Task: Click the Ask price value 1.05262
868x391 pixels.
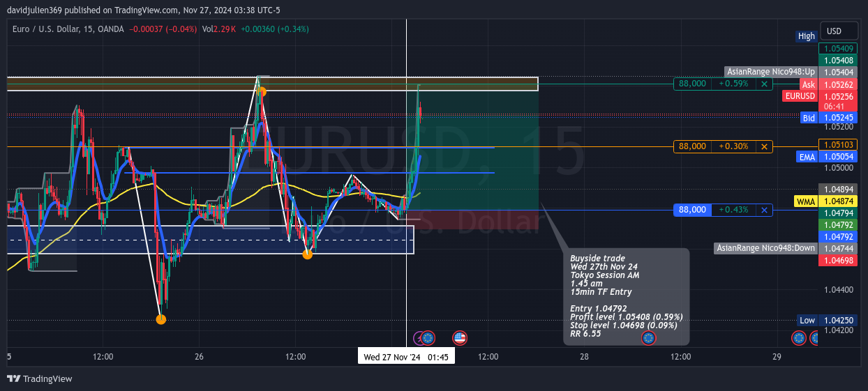Action: pos(837,84)
